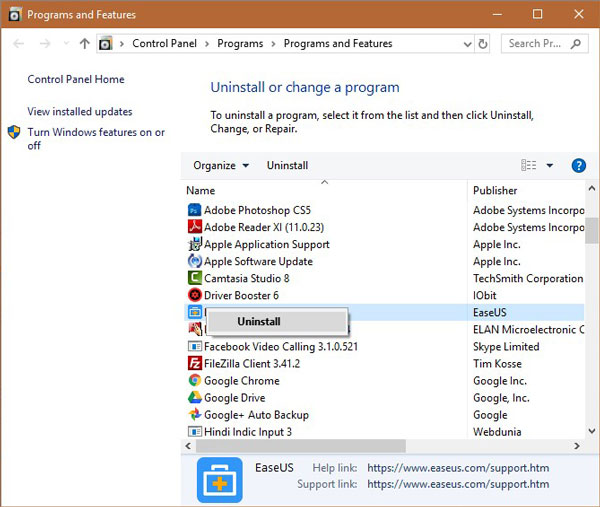Viewport: 600px width, 507px height.
Task: Select Driver Booster 6 text
Action: 241,295
